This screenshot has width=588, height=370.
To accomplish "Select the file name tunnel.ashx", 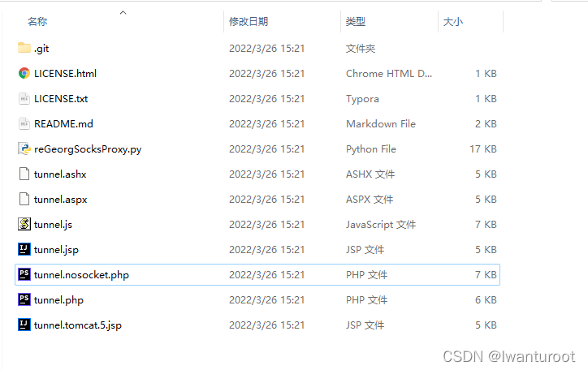I will (x=60, y=174).
